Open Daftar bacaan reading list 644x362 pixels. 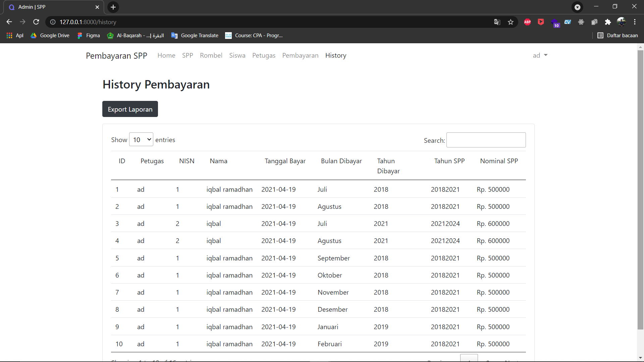[x=618, y=35]
